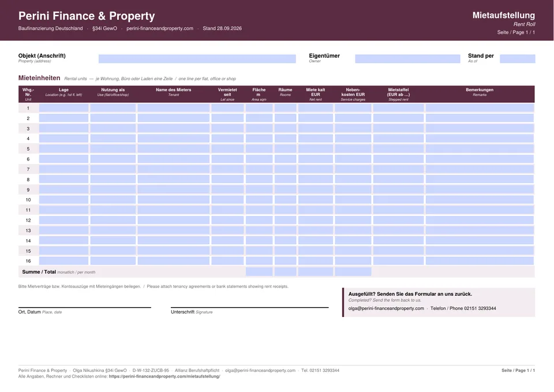The width and height of the screenshot is (554, 392).
Task: Click the olga@ email address in the callout box
Action: tap(386, 308)
